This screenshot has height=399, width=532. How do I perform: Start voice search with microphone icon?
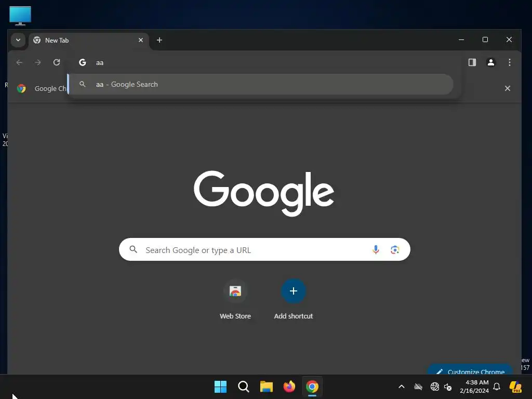tap(376, 250)
